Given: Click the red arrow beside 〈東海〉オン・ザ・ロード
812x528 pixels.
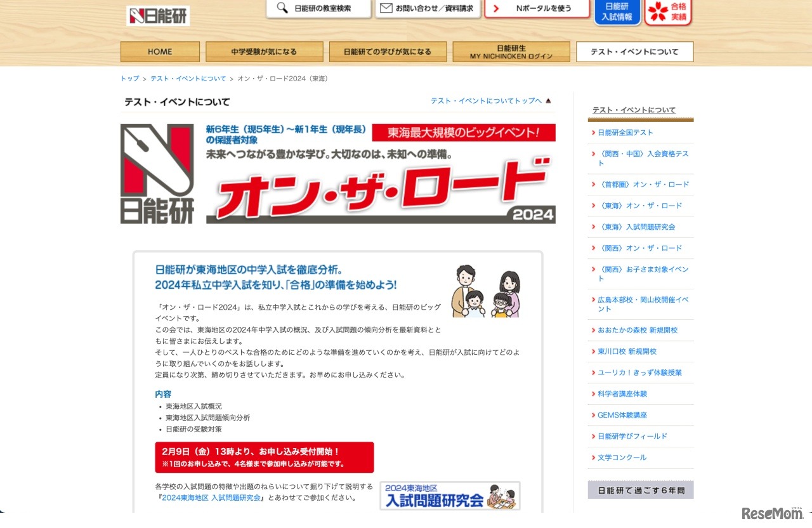Looking at the screenshot, I should tap(593, 206).
